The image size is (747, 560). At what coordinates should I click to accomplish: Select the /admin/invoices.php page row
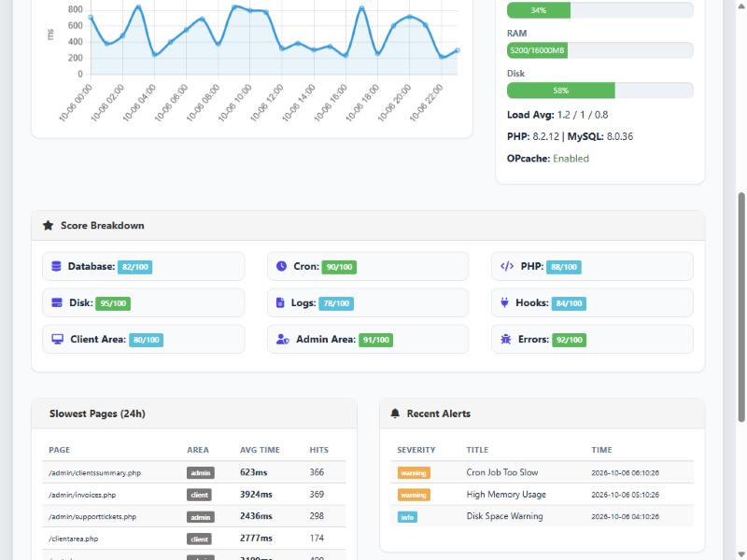coord(194,495)
